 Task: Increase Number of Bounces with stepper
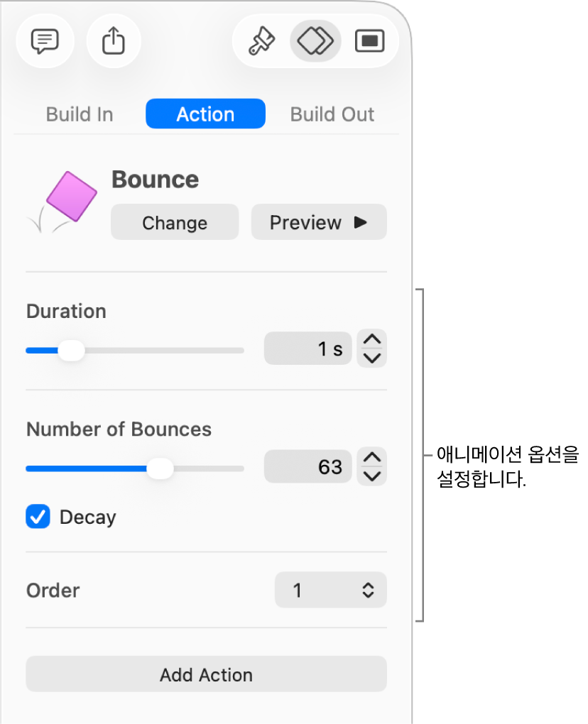pyautogui.click(x=372, y=458)
